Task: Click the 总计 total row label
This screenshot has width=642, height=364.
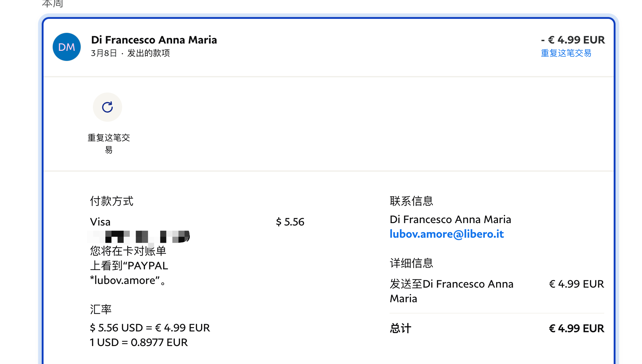Action: [x=400, y=328]
